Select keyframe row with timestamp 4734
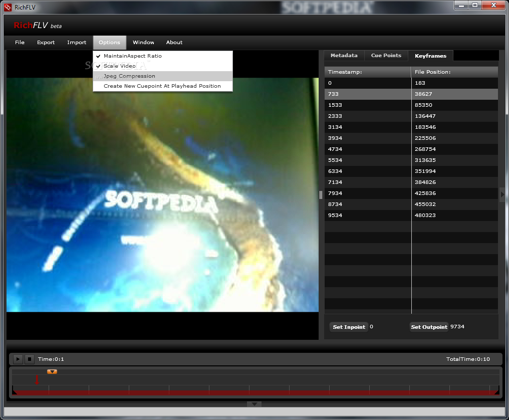Screen dimensions: 509x420 (411, 149)
